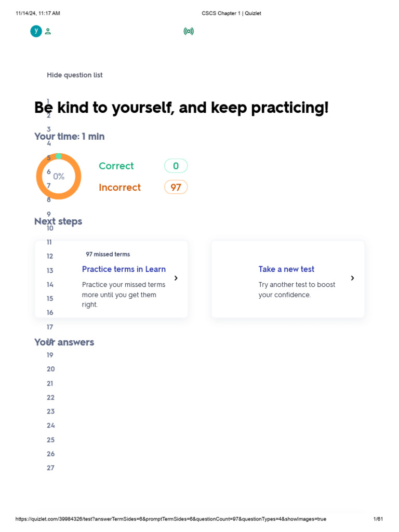399x532 pixels.
Task: Click the arrow on the Practice terms card
Action: [176, 278]
